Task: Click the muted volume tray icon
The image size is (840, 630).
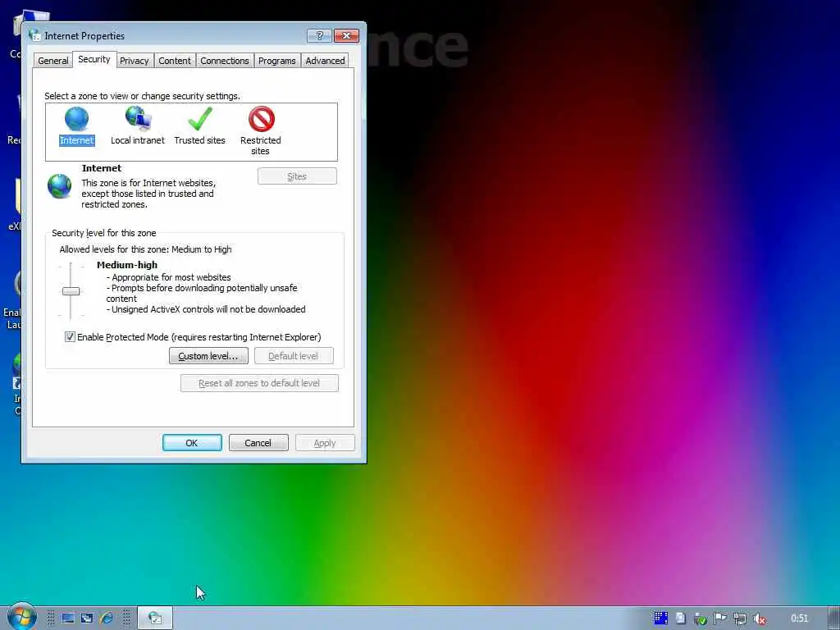Action: 759,619
